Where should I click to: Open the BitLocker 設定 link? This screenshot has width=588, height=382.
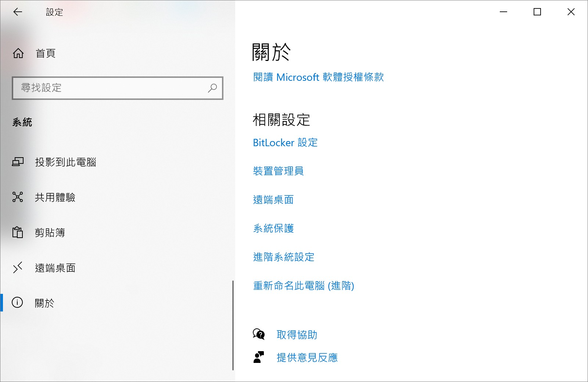(x=285, y=143)
